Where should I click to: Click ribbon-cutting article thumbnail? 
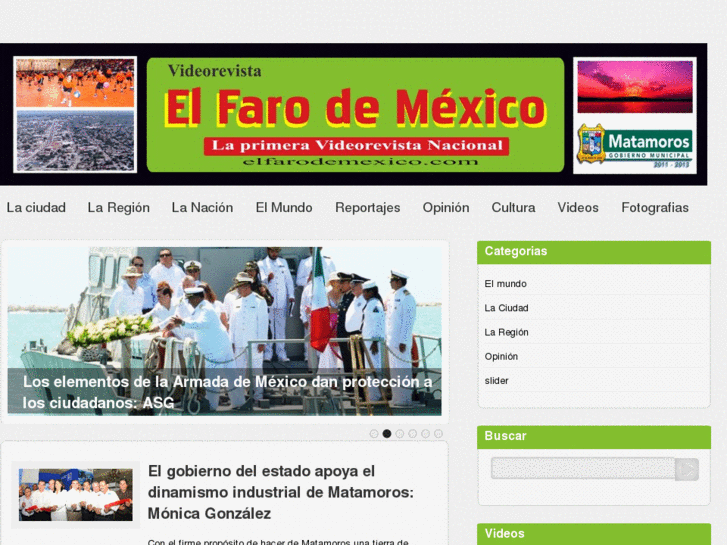(x=76, y=494)
